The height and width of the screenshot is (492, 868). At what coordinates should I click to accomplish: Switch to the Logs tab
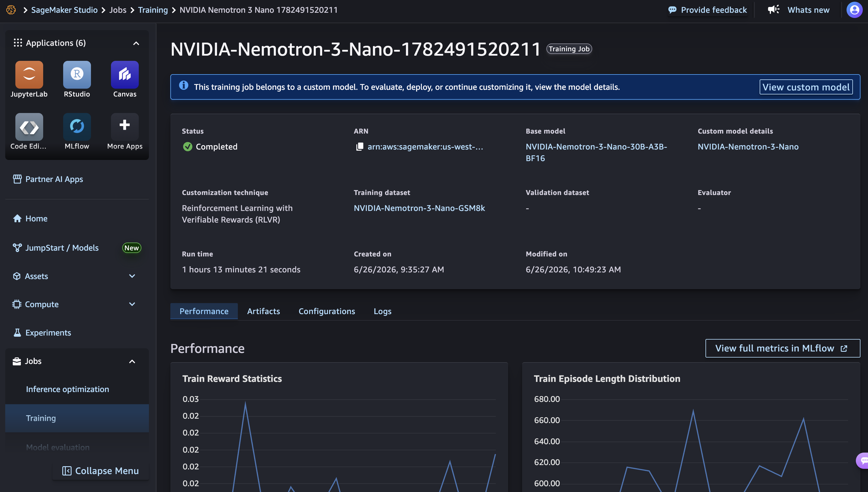[382, 311]
